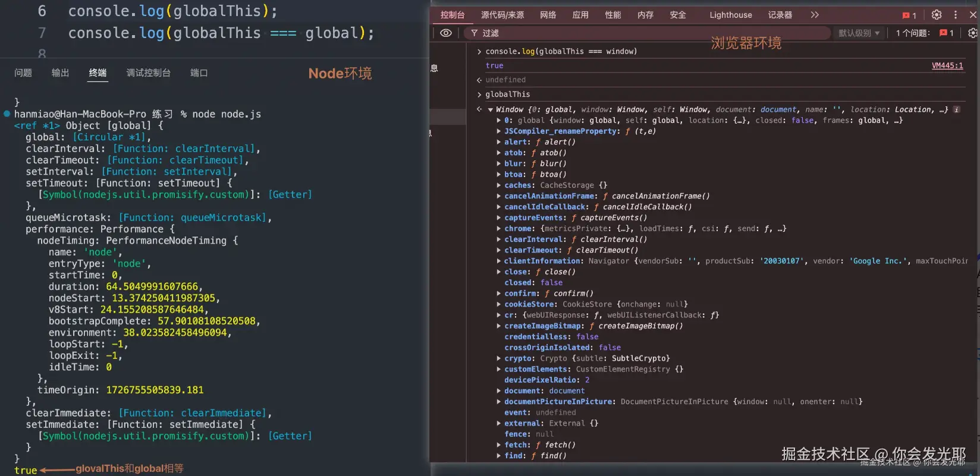Switch to 输出 output panel tab
980x476 pixels.
point(61,73)
